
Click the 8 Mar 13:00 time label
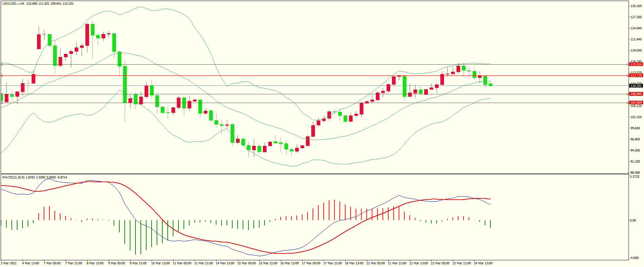tap(95, 263)
